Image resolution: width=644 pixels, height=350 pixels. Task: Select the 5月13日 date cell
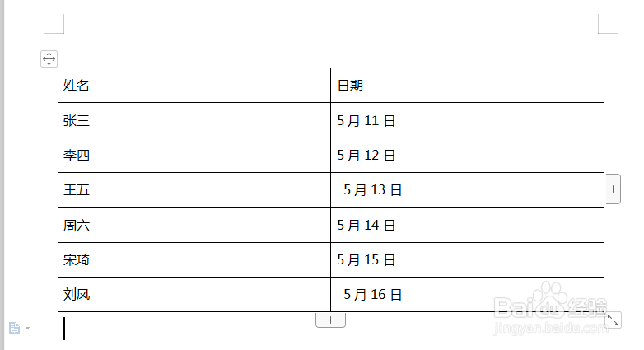click(468, 189)
